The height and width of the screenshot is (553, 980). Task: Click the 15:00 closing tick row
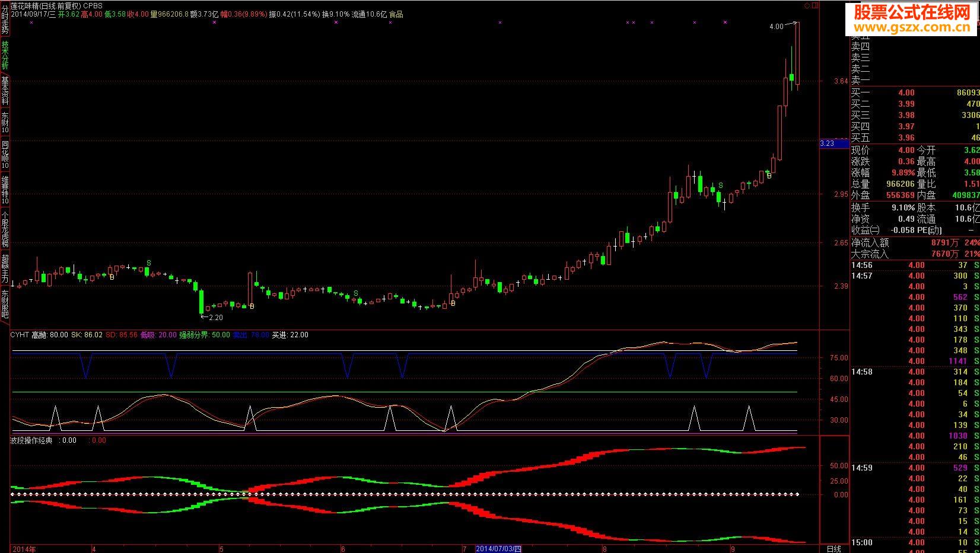coord(915,542)
